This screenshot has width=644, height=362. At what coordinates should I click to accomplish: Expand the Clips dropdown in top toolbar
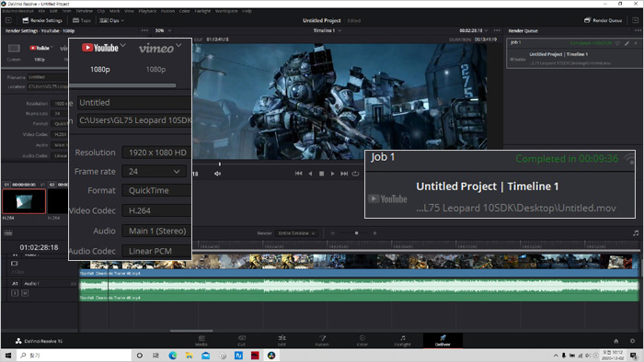[111, 20]
